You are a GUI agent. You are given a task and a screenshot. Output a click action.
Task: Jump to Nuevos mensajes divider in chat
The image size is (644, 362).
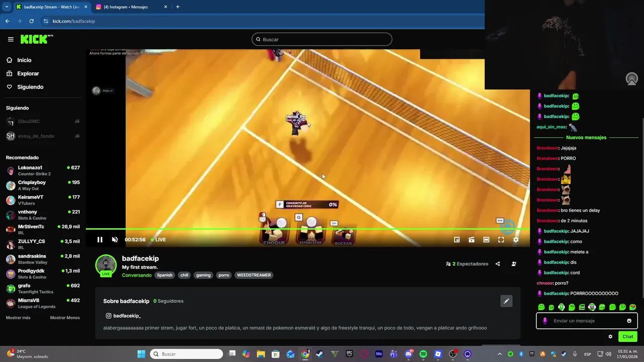coord(586,137)
